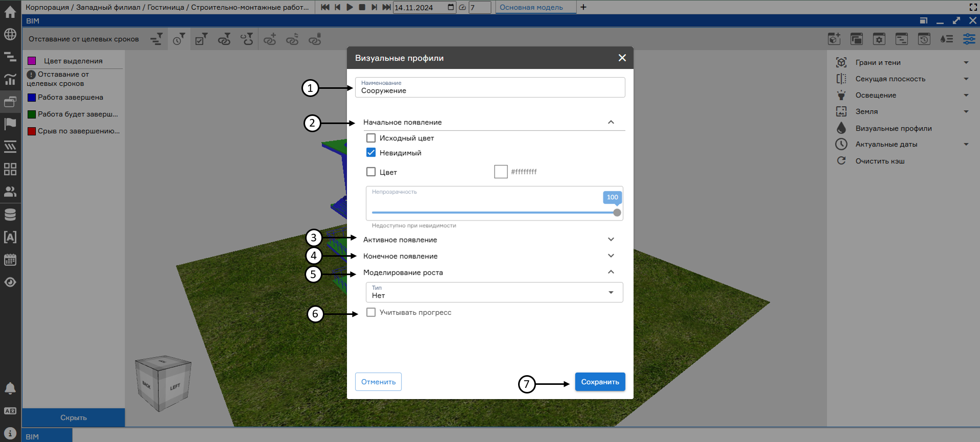
Task: Click the Gantt filter toolbar icon
Action: pos(156,39)
